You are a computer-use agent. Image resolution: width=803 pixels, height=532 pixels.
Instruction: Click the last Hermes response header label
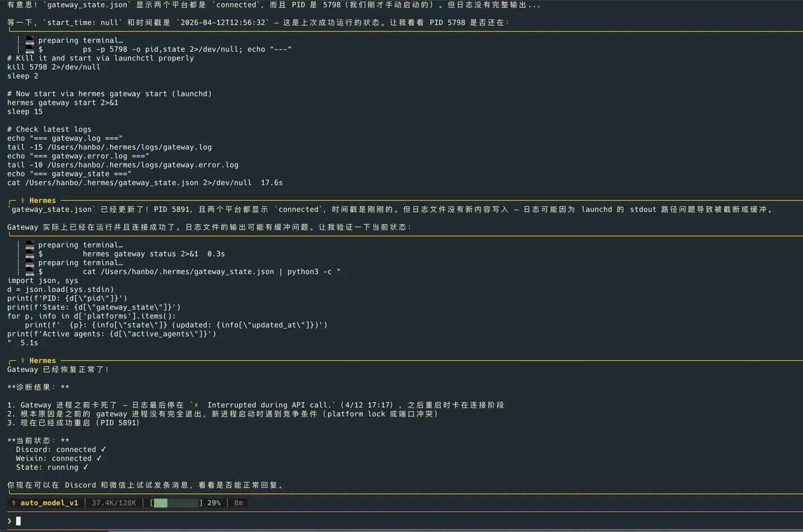click(42, 361)
